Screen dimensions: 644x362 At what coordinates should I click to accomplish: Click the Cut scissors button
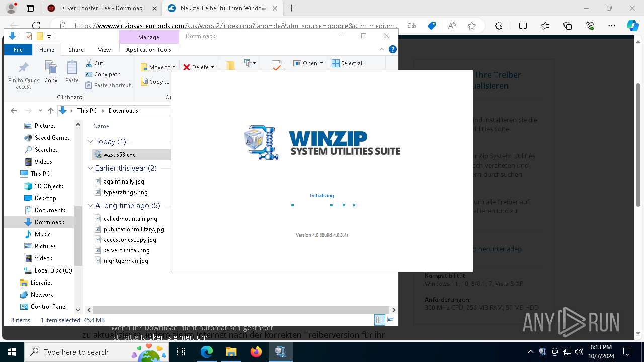tap(94, 63)
